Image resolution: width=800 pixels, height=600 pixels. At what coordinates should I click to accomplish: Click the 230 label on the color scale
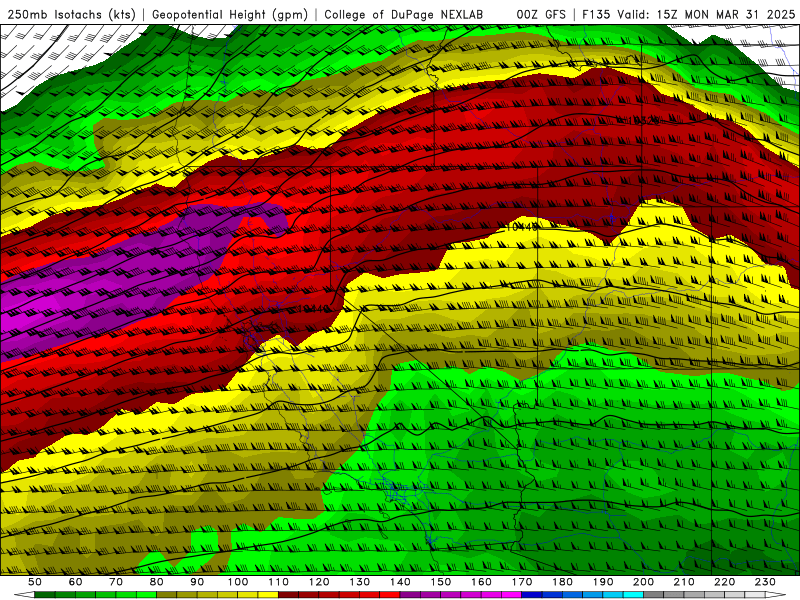coord(765,582)
